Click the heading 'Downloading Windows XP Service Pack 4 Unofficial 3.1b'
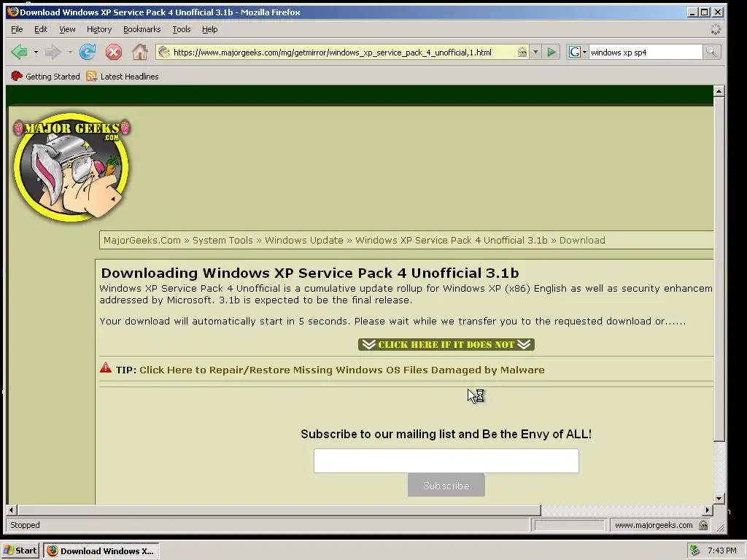Image resolution: width=747 pixels, height=560 pixels. click(310, 273)
